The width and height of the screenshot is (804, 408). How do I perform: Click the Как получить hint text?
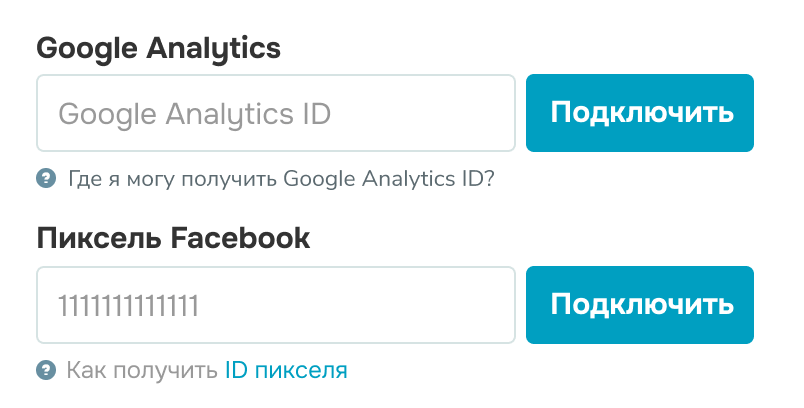[x=142, y=370]
